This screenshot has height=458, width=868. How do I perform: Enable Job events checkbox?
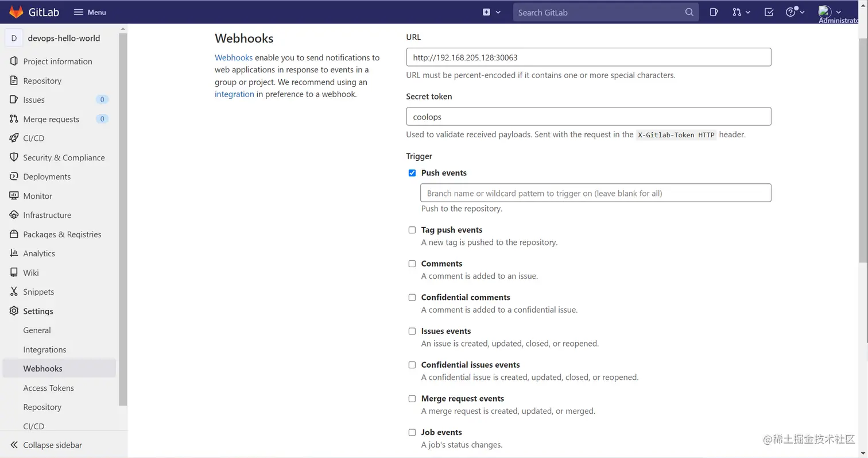point(412,432)
